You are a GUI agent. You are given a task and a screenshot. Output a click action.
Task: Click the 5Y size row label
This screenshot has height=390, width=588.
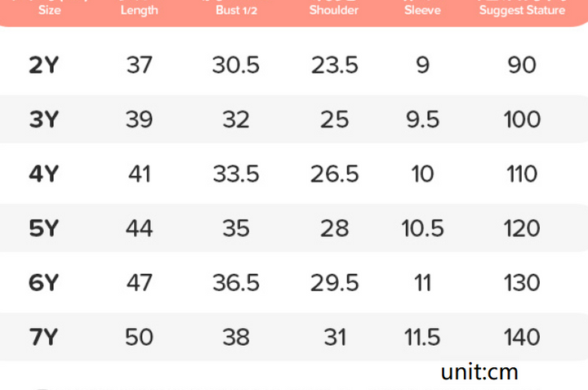click(x=44, y=228)
